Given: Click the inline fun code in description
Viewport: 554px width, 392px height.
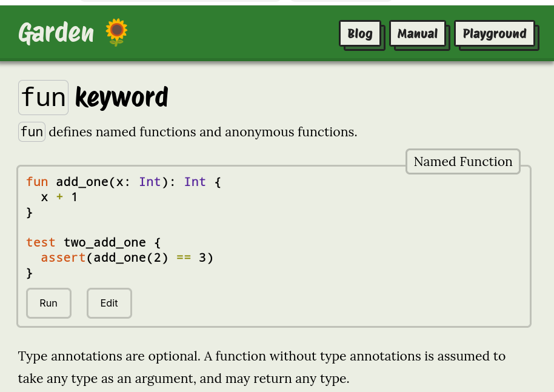Looking at the screenshot, I should [x=32, y=132].
